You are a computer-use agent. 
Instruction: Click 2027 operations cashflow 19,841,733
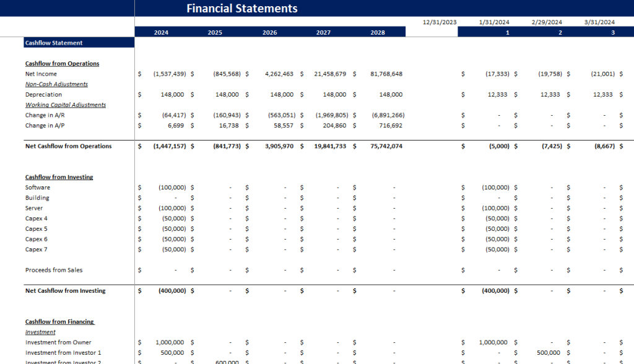[330, 146]
